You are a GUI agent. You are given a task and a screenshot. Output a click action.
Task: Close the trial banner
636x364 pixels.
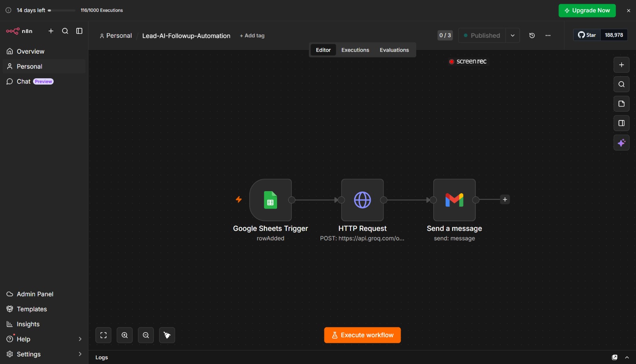[x=628, y=11]
